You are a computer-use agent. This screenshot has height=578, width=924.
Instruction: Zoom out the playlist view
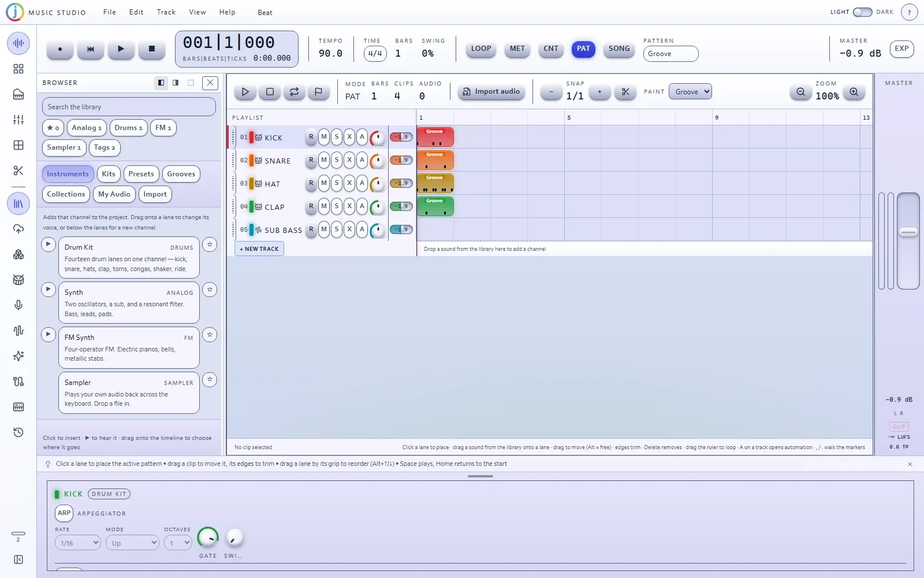pos(800,91)
